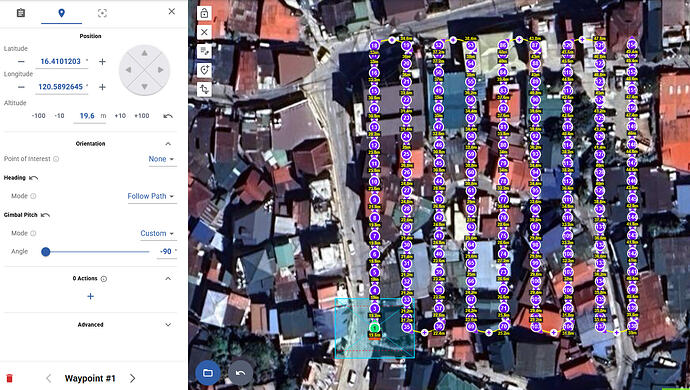Open the Point of Interest None dropdown
690x390 pixels.
(x=161, y=159)
